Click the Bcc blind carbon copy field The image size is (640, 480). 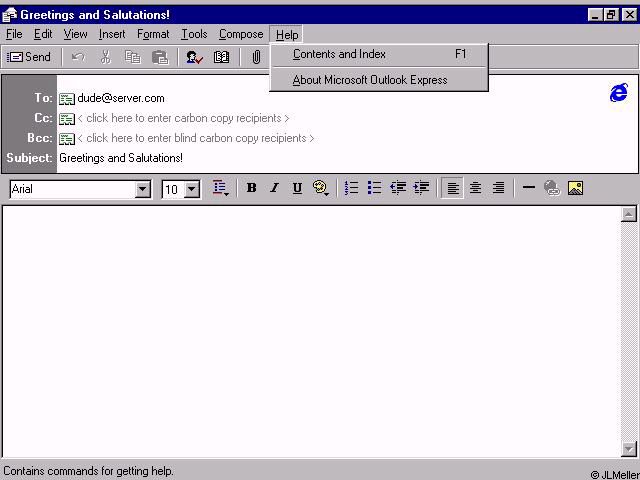pyautogui.click(x=196, y=138)
